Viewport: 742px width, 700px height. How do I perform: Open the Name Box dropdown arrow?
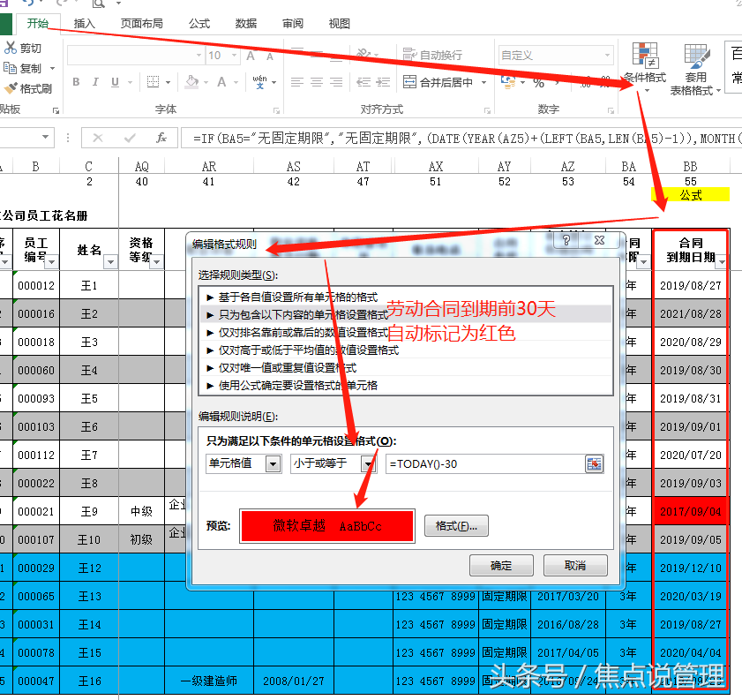click(45, 137)
